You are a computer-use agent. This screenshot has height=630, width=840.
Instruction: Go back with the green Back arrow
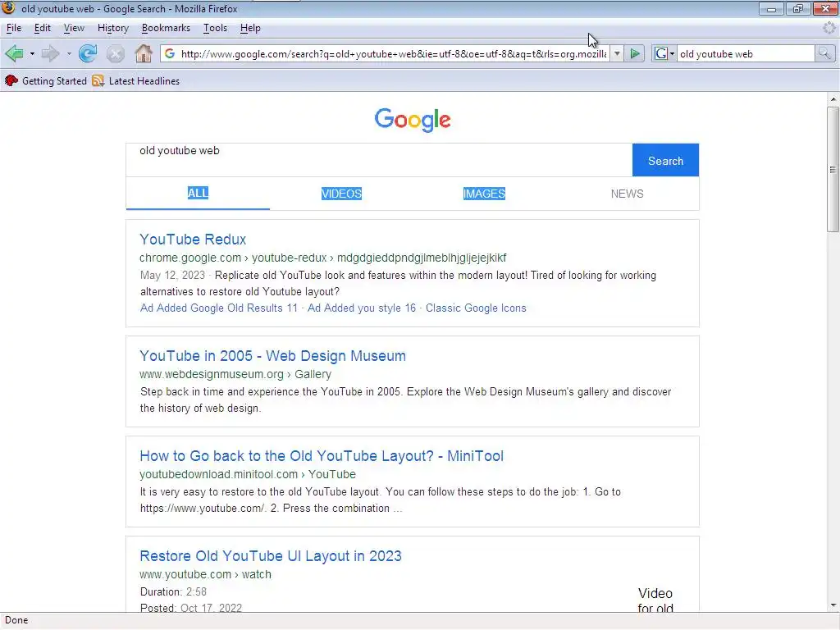[x=14, y=53]
